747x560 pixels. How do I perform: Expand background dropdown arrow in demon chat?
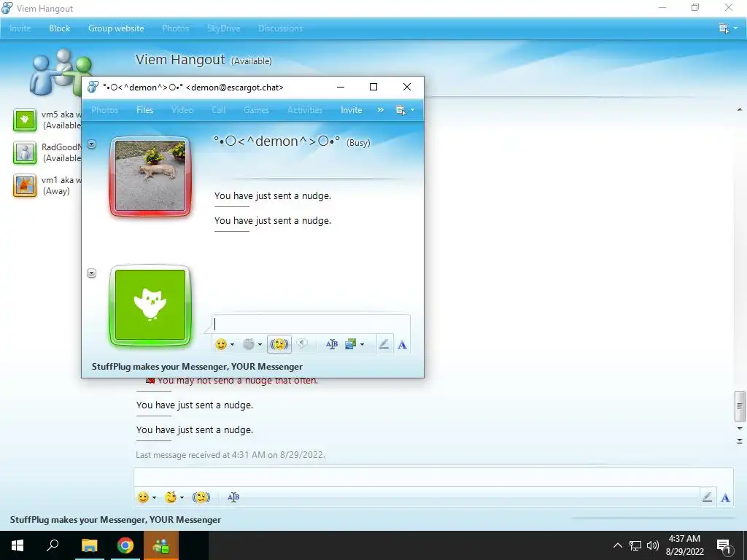(x=362, y=344)
